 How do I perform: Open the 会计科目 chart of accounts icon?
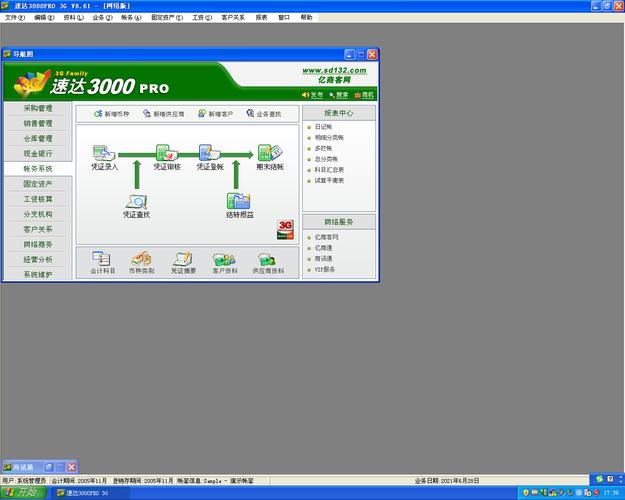click(102, 262)
